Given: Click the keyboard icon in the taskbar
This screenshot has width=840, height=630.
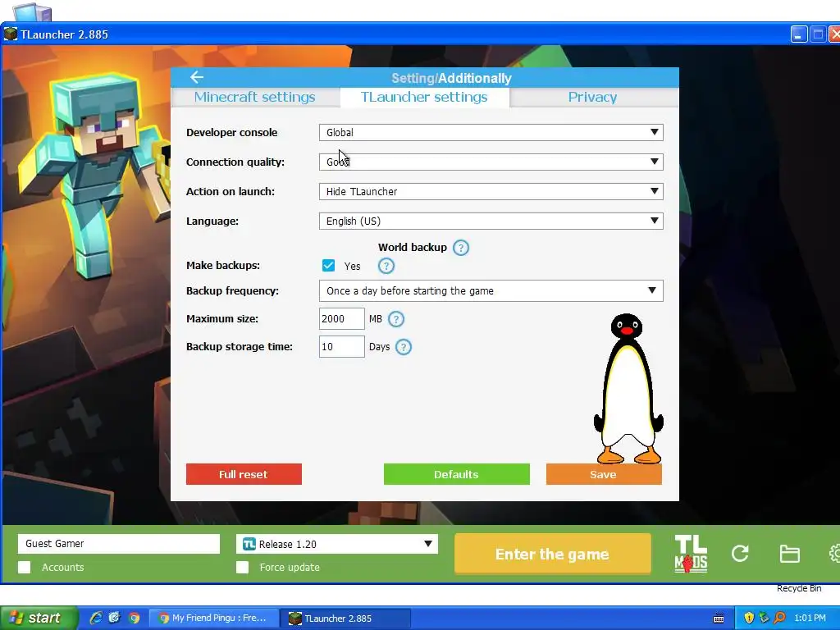Looking at the screenshot, I should pos(719,619).
